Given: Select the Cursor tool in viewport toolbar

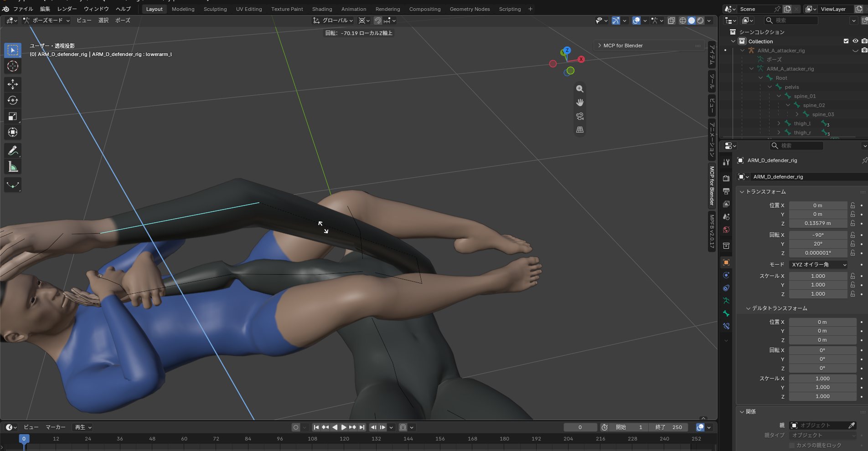Looking at the screenshot, I should point(13,66).
